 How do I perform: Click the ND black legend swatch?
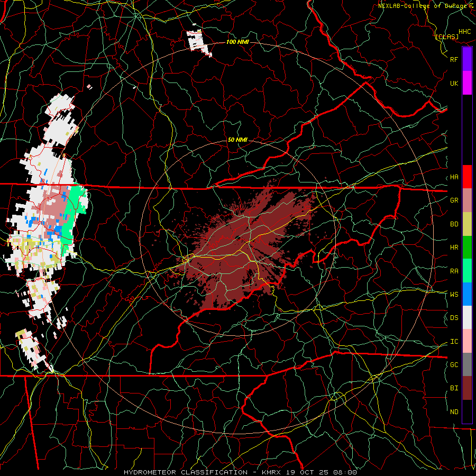tap(467, 411)
